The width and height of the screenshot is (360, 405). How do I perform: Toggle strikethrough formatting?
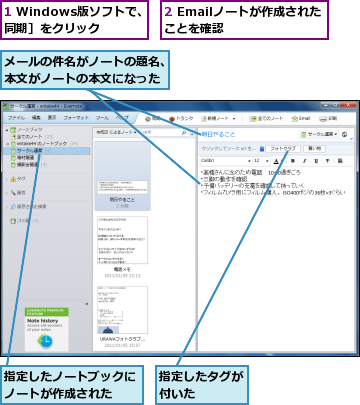328,161
